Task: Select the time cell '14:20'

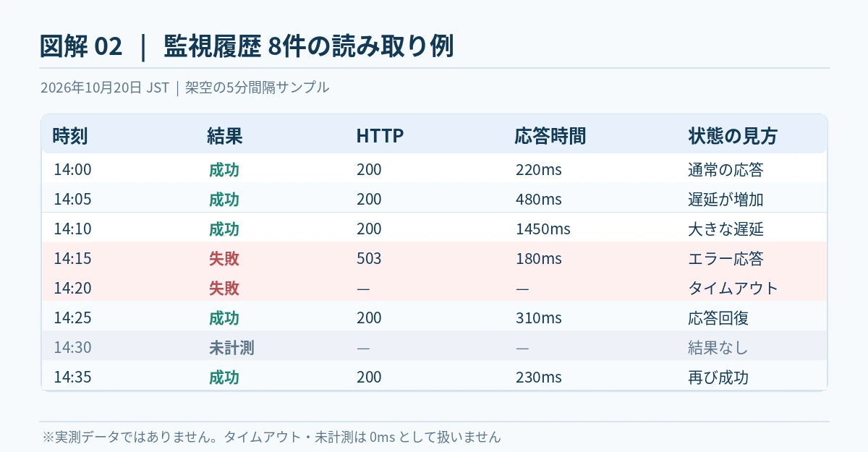Action: (72, 289)
